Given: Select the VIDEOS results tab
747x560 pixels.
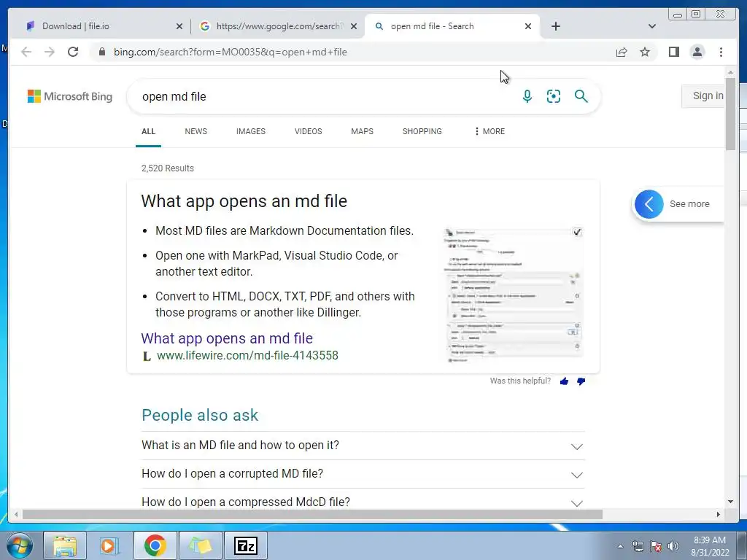Looking at the screenshot, I should point(309,131).
